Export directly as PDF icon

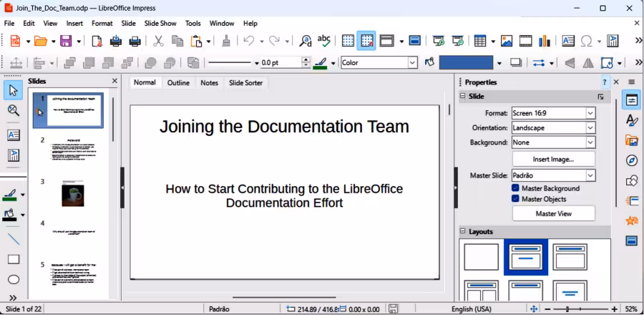click(97, 41)
